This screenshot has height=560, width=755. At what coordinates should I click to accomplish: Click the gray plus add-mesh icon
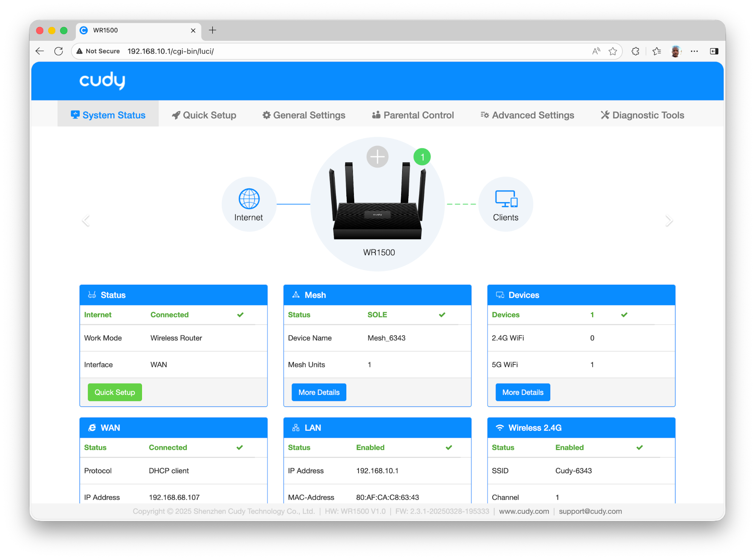(x=377, y=156)
